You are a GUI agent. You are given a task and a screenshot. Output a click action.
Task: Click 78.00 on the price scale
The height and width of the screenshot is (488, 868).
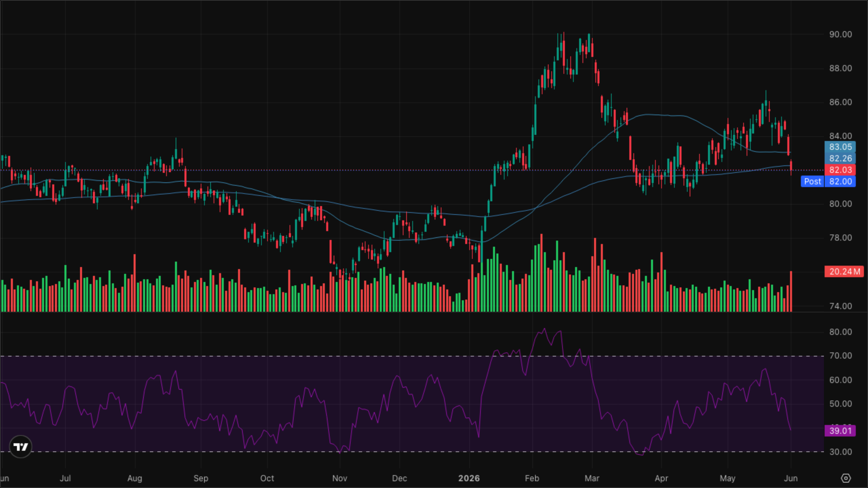[x=841, y=238]
